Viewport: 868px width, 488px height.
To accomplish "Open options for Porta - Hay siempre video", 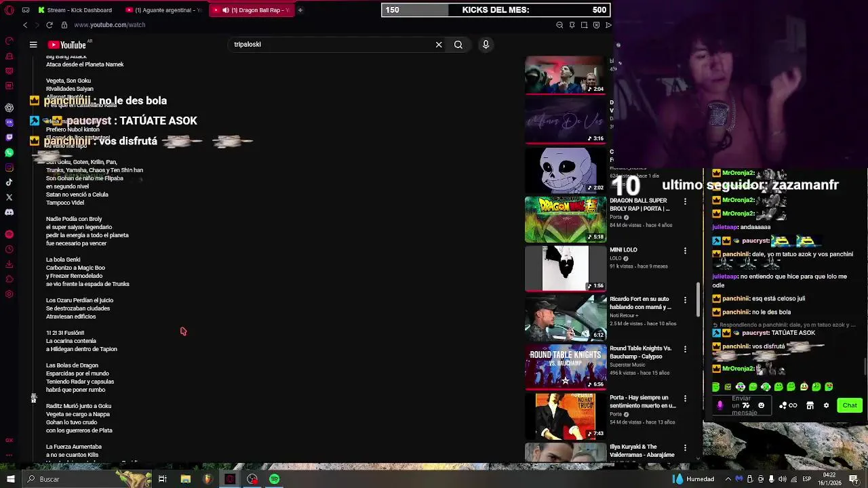I will coord(685,399).
